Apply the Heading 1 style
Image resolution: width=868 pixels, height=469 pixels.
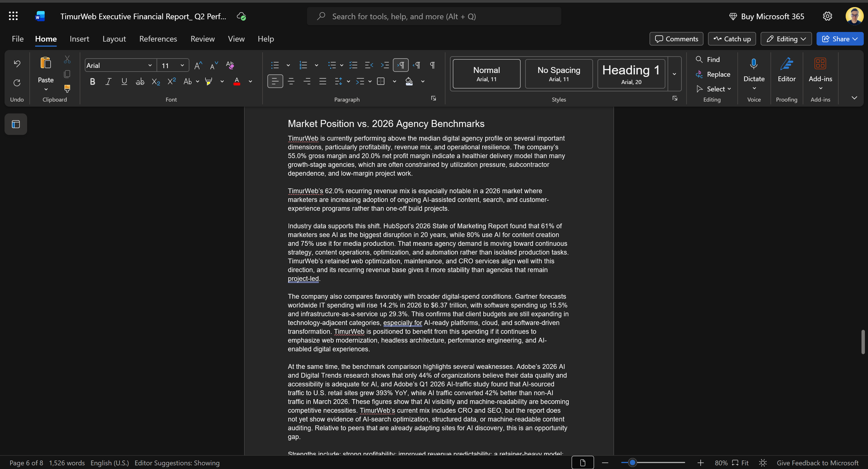(x=631, y=74)
